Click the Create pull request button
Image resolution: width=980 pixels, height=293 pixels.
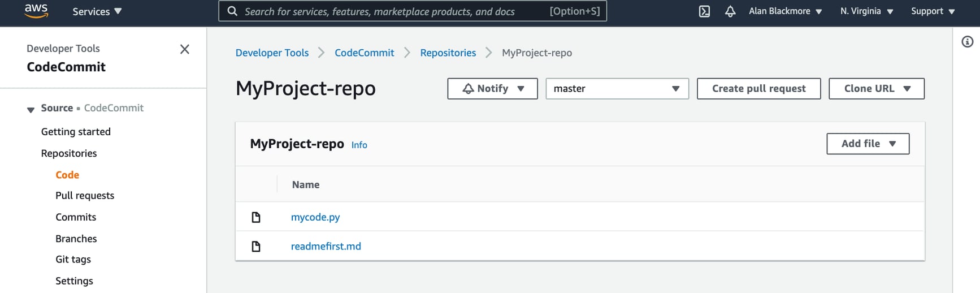[758, 89]
